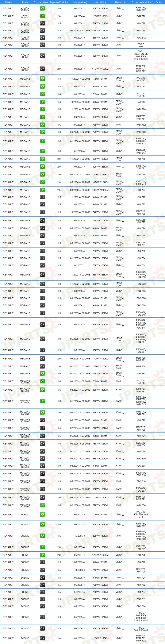Click the 'F9Q E 804' engine code cell
This screenshot has height=644, width=165.
(x=141, y=45)
